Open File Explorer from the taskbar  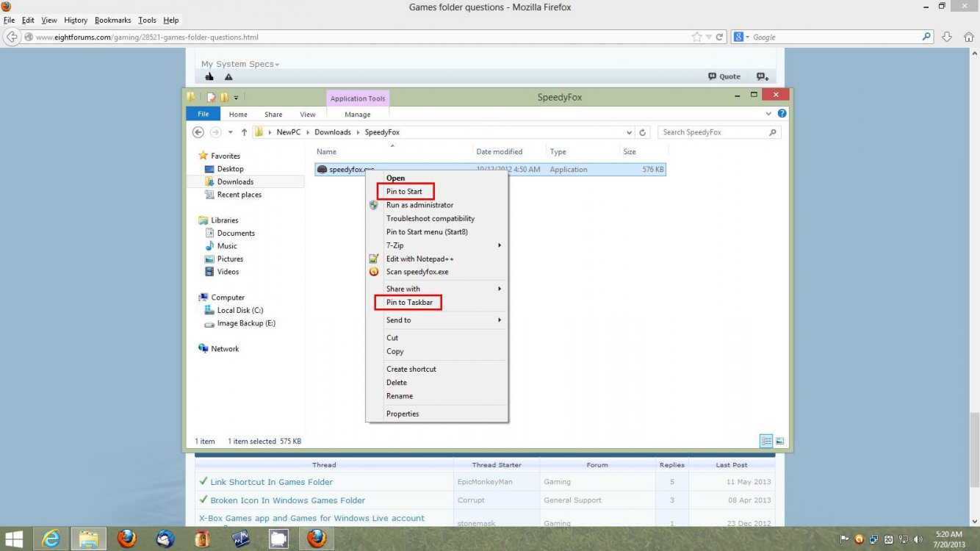[89, 539]
